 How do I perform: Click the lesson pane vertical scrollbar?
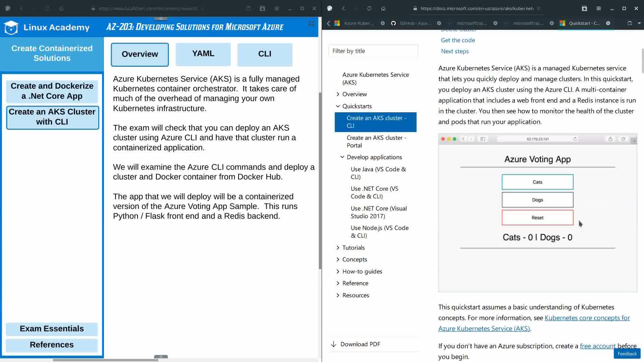pyautogui.click(x=320, y=181)
